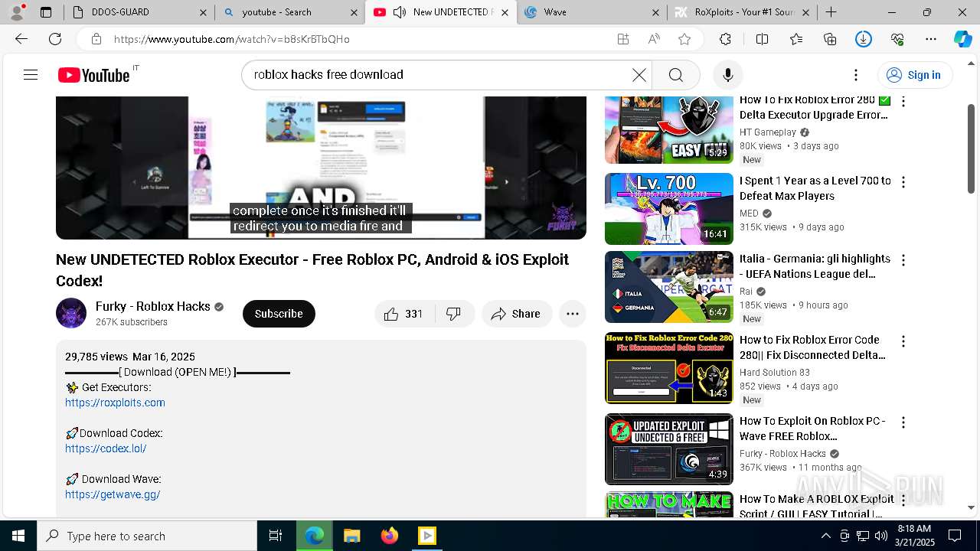Open options for Level 700 video
Image resolution: width=980 pixels, height=551 pixels.
pos(903,182)
